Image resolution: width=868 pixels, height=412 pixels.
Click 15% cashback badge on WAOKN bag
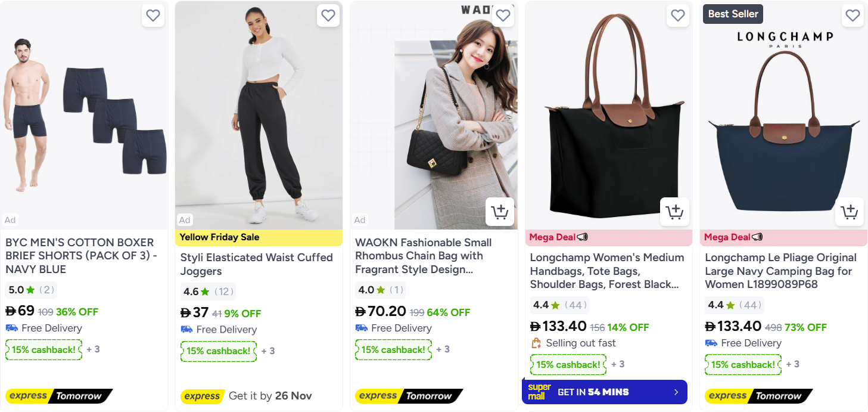click(x=393, y=349)
